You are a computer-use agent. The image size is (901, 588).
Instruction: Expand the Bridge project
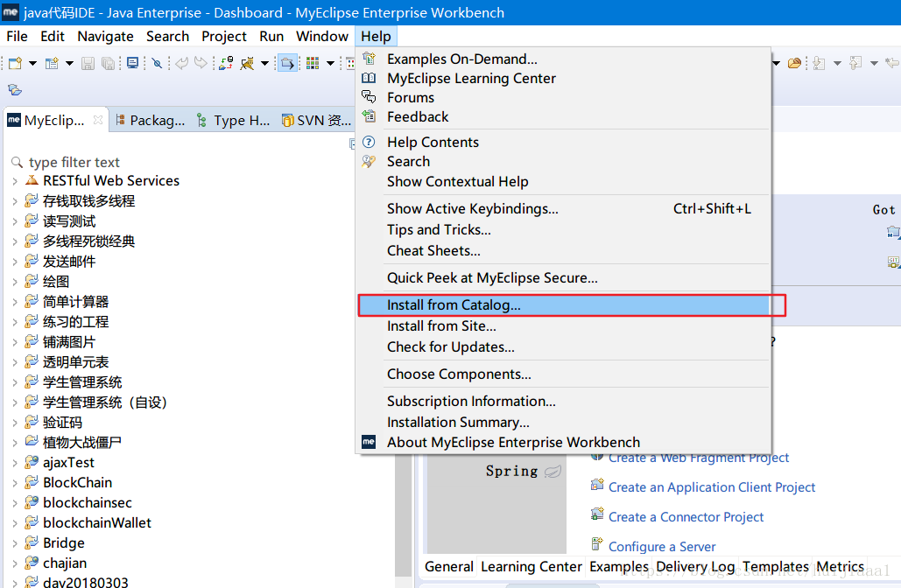tap(15, 543)
